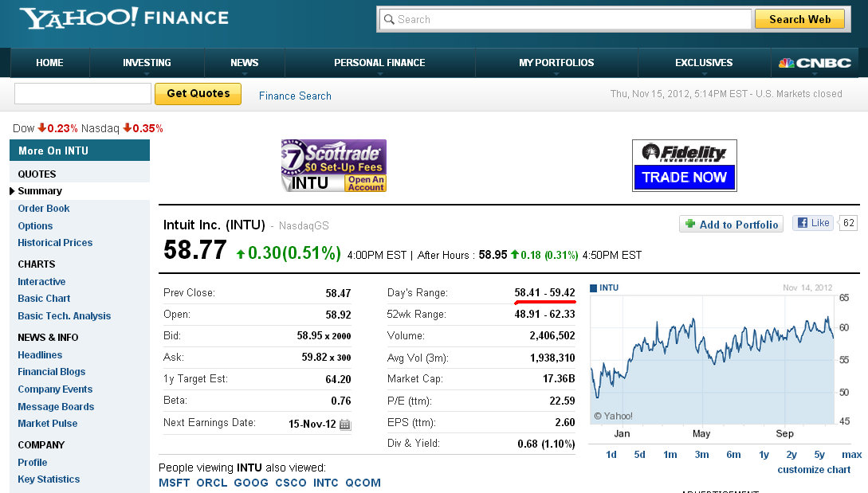Open the customize chart link
The height and width of the screenshot is (493, 868).
[x=814, y=470]
